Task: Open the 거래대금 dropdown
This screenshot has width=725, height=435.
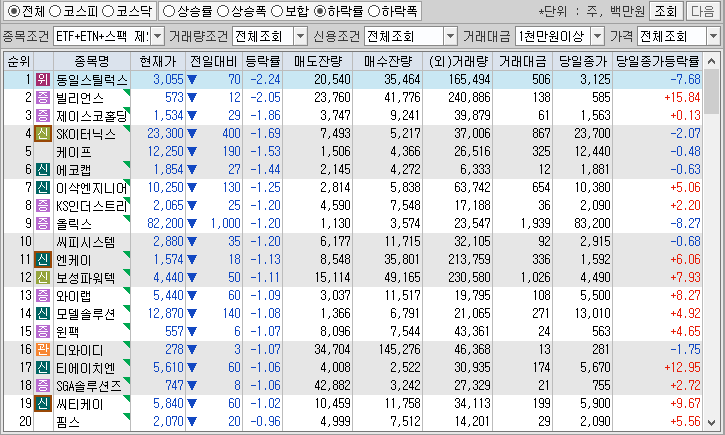Action: coord(598,36)
